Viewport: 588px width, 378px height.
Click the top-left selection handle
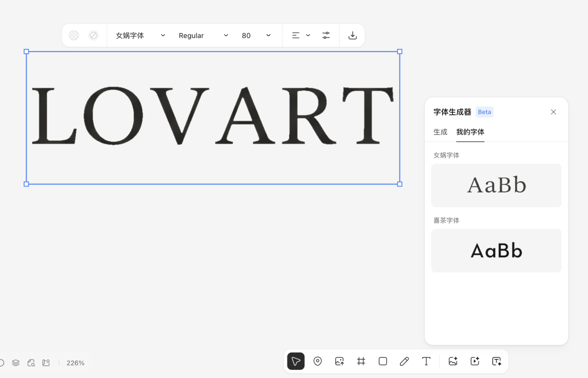(26, 52)
